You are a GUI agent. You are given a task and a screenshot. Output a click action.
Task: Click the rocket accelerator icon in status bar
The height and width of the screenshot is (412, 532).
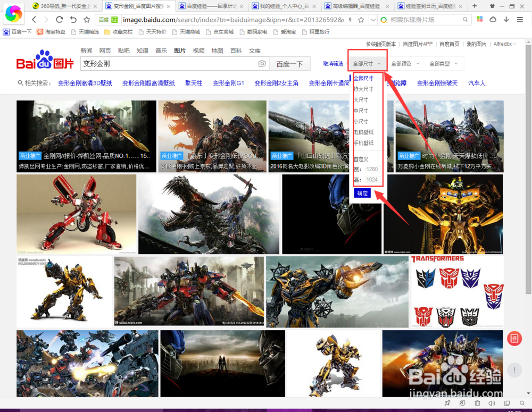[x=447, y=403]
